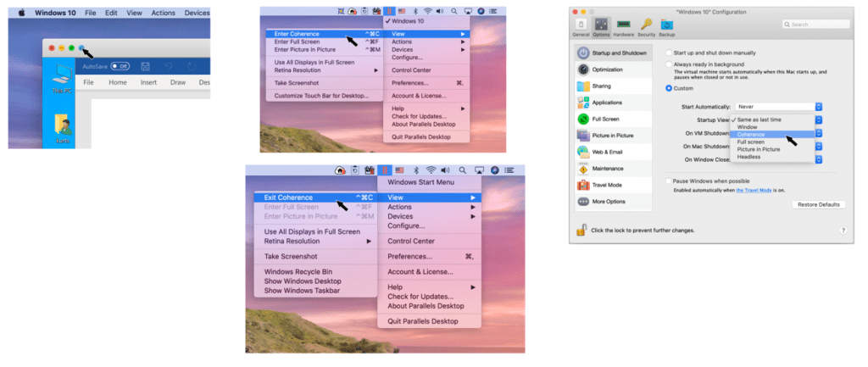
Task: Click the volume icon above Windows Start Menu item
Action: pos(445,170)
